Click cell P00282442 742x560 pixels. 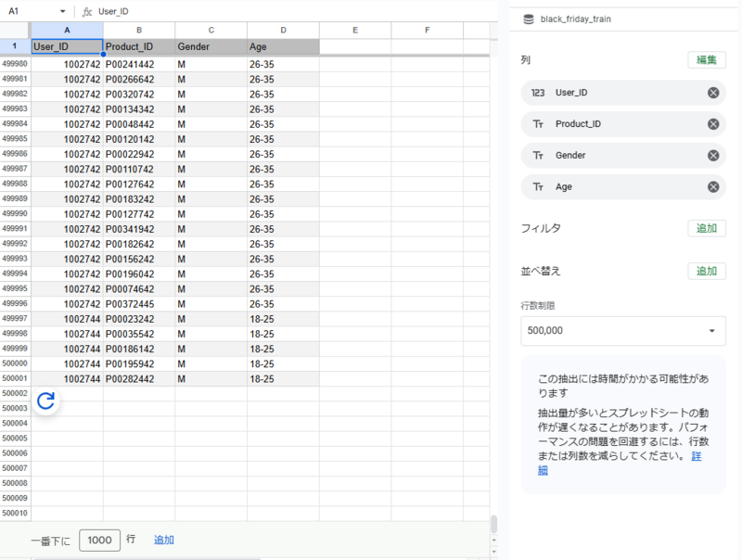pyautogui.click(x=139, y=379)
